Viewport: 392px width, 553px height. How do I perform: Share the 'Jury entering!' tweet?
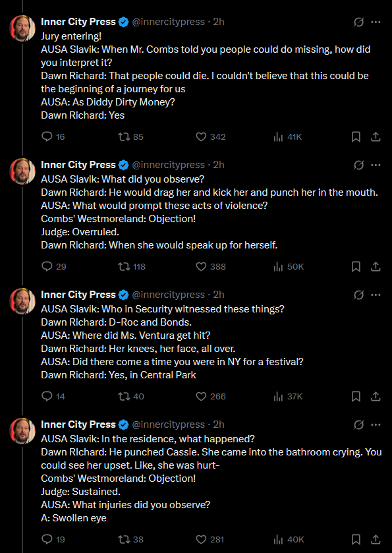coord(376,137)
